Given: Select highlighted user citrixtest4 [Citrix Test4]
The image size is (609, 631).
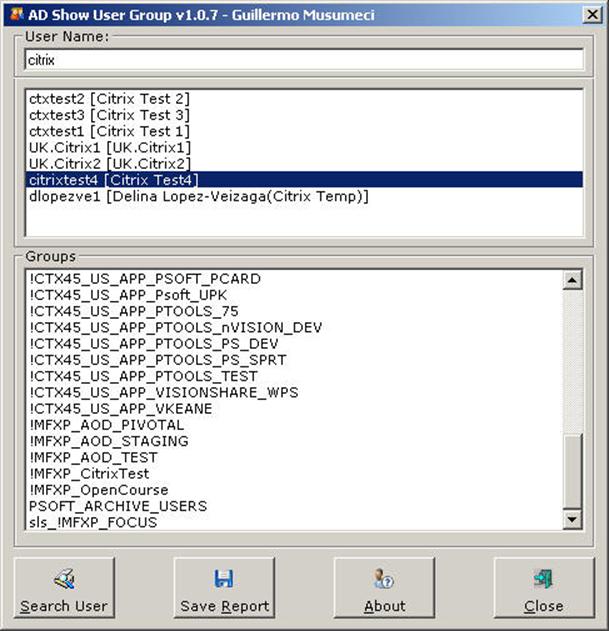Looking at the screenshot, I should coord(304,180).
